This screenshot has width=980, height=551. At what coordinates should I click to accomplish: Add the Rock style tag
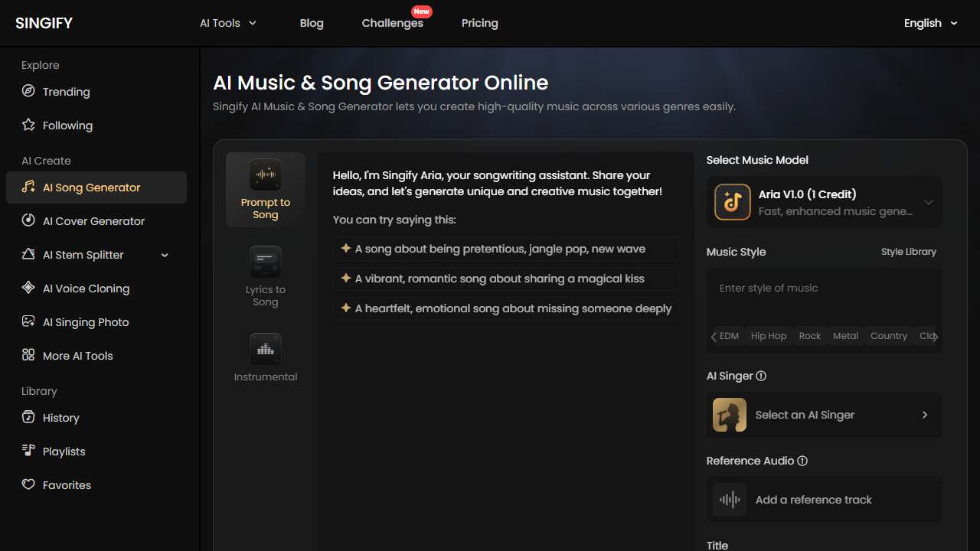[810, 336]
